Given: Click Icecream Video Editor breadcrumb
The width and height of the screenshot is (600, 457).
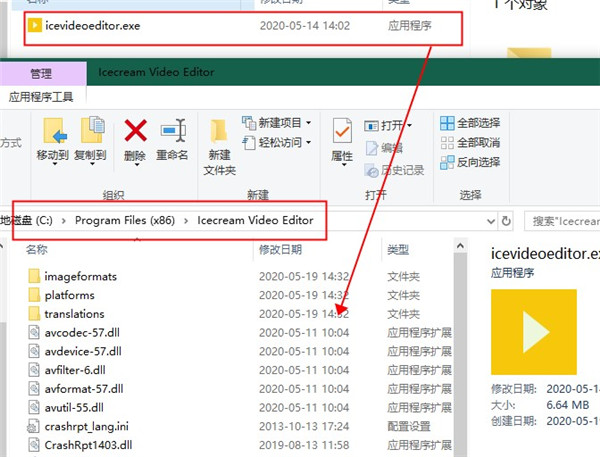Looking at the screenshot, I should (255, 220).
